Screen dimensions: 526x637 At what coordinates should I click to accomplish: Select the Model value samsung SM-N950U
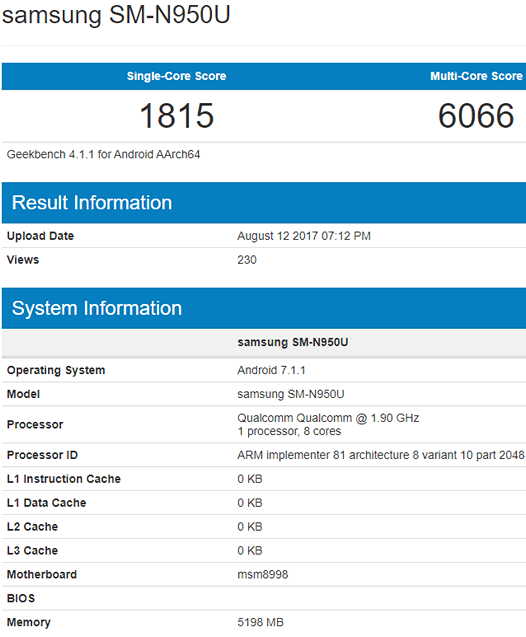click(x=291, y=394)
